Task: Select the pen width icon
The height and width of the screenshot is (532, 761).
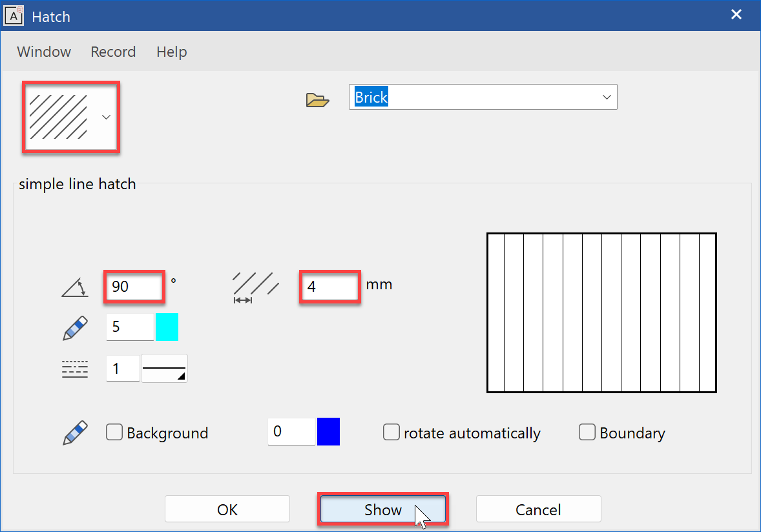Action: coord(74,327)
